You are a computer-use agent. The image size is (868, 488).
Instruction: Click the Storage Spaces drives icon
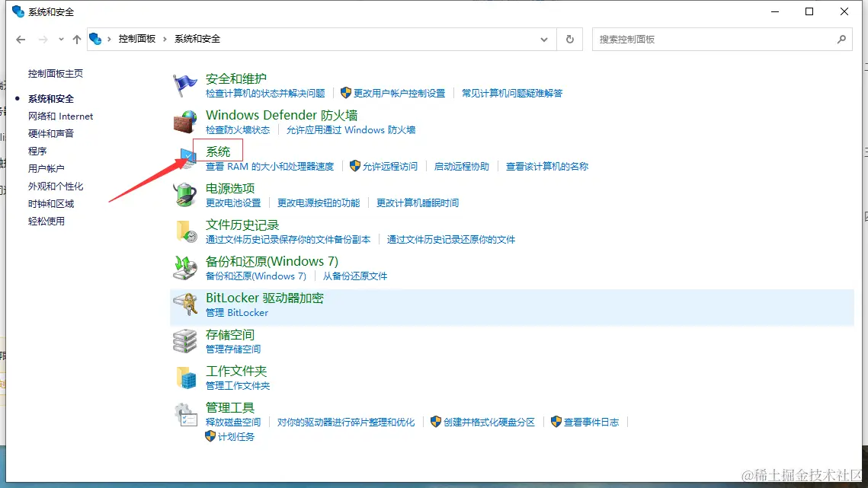click(x=185, y=341)
